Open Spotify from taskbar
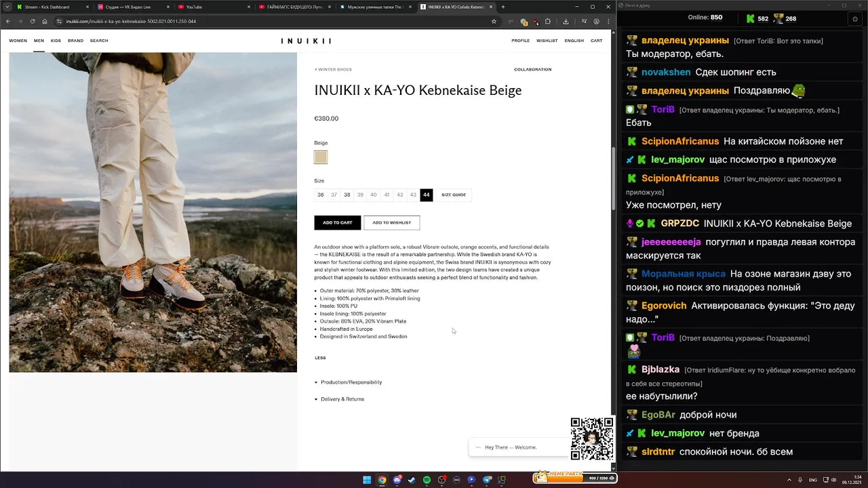The image size is (868, 488). [x=427, y=480]
